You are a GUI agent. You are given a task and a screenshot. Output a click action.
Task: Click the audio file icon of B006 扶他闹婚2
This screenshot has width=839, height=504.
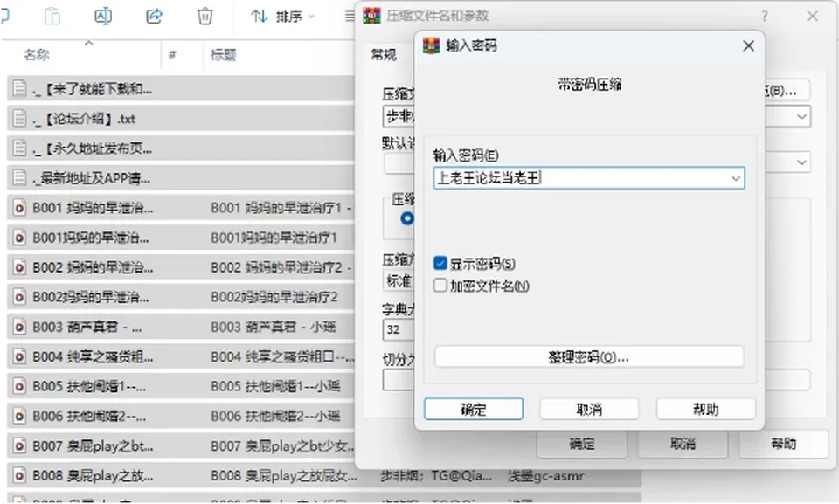(19, 416)
